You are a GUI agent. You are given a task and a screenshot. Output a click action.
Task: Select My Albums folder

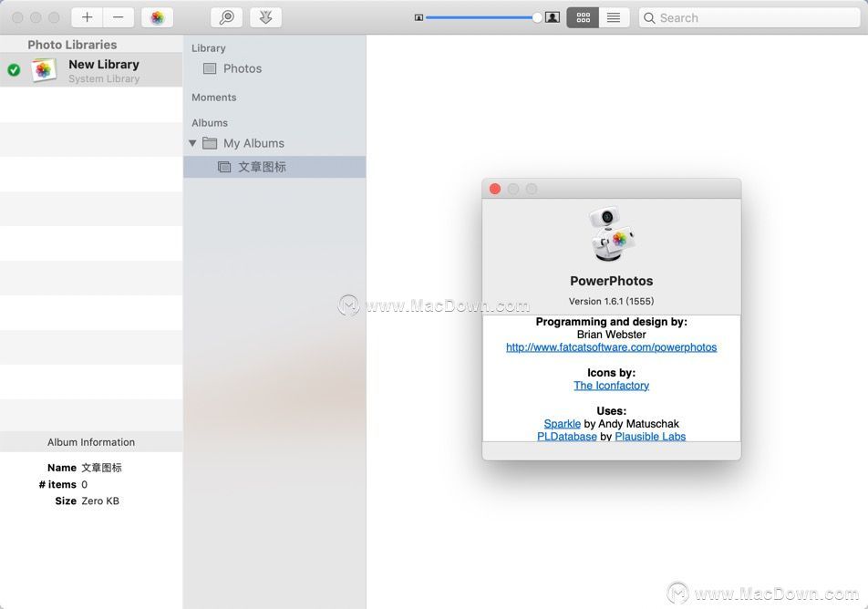pos(274,143)
